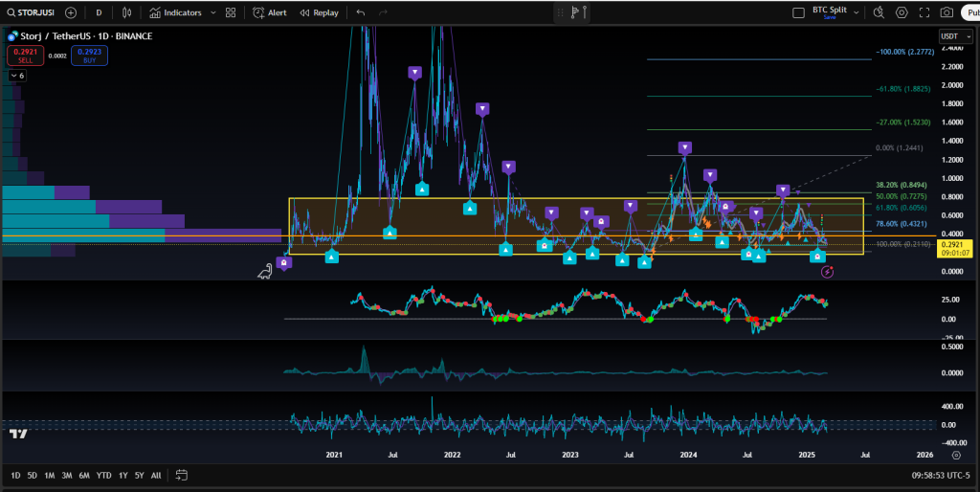980x492 pixels.
Task: Select the 61.80% (0.6056) Fibonacci label
Action: click(902, 208)
